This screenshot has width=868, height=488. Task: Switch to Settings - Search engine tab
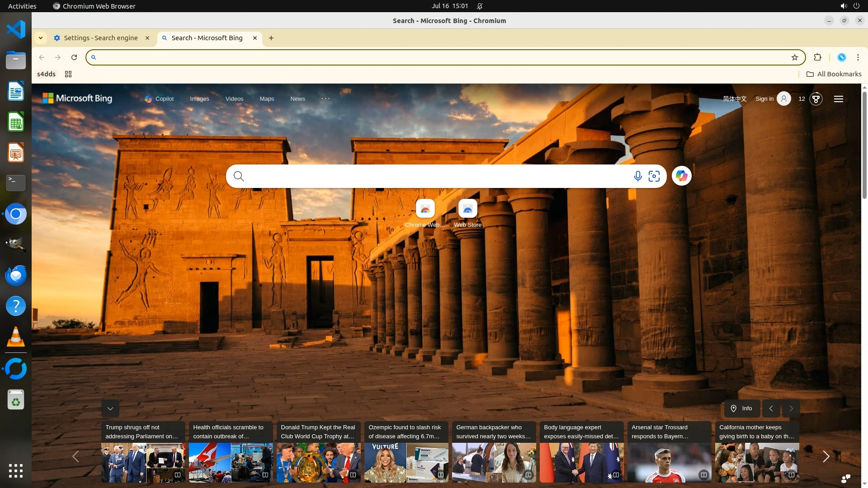100,38
